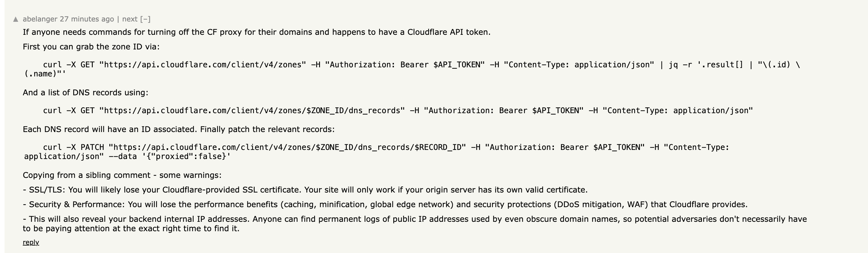
Task: Click the 'And a list of DNS records using:' line
Action: click(x=85, y=93)
